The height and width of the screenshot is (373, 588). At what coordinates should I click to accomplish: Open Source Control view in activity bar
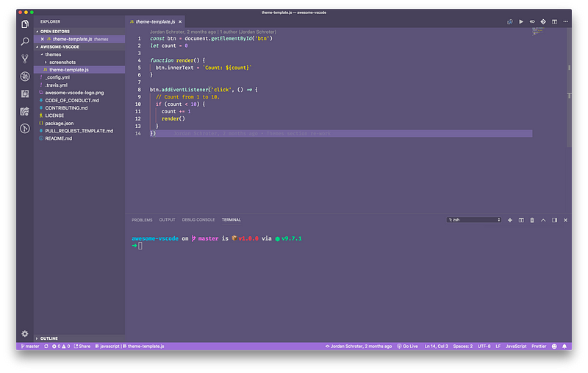tap(25, 59)
